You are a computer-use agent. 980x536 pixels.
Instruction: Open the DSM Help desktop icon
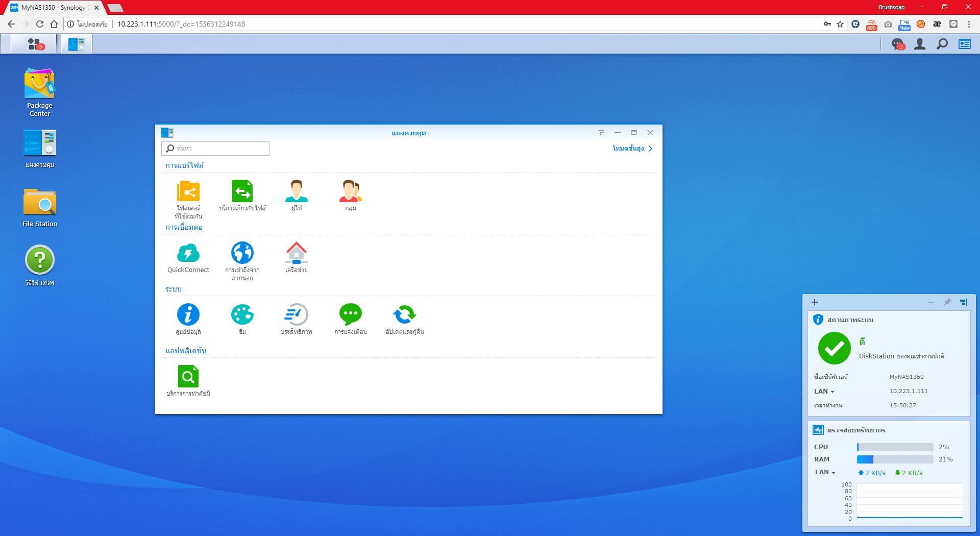click(40, 266)
